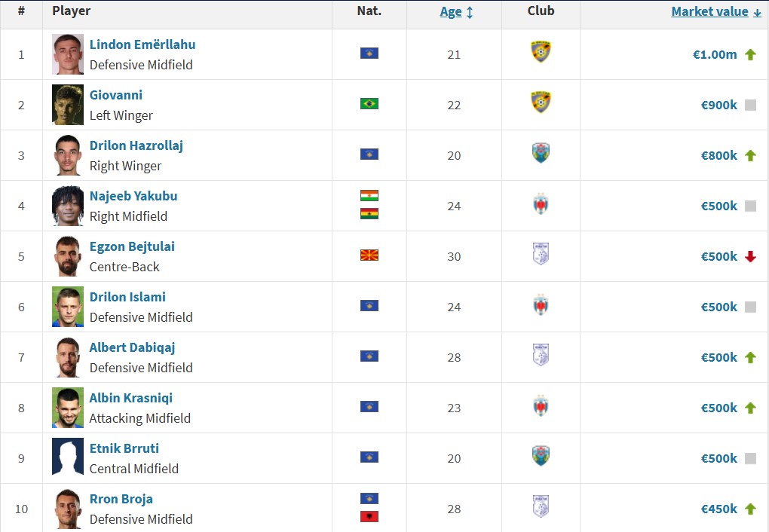Click the Albania flag for Rron Broja
The height and width of the screenshot is (532, 769).
click(x=369, y=516)
